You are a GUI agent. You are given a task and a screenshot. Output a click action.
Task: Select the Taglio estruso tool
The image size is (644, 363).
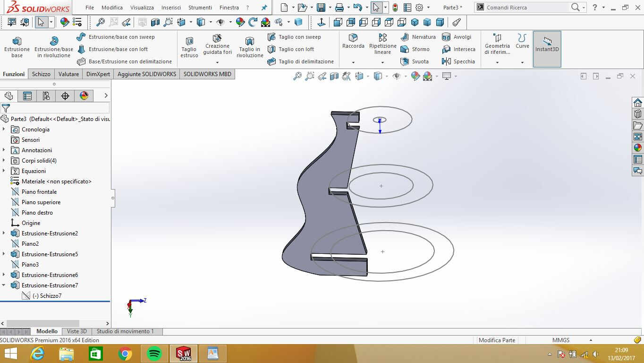tap(189, 47)
